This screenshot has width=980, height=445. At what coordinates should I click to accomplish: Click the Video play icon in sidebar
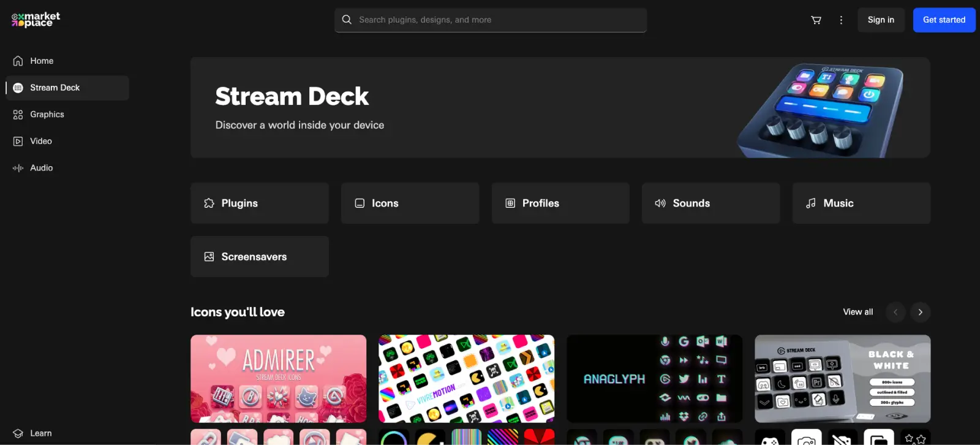[x=18, y=141]
